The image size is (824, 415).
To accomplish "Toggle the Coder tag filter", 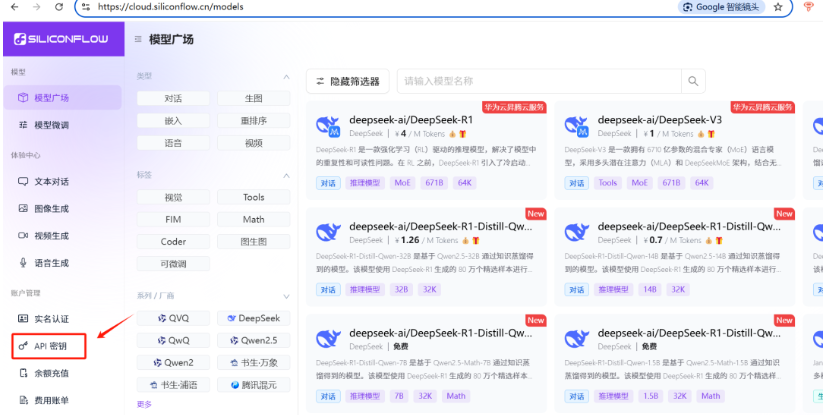I will [x=173, y=242].
